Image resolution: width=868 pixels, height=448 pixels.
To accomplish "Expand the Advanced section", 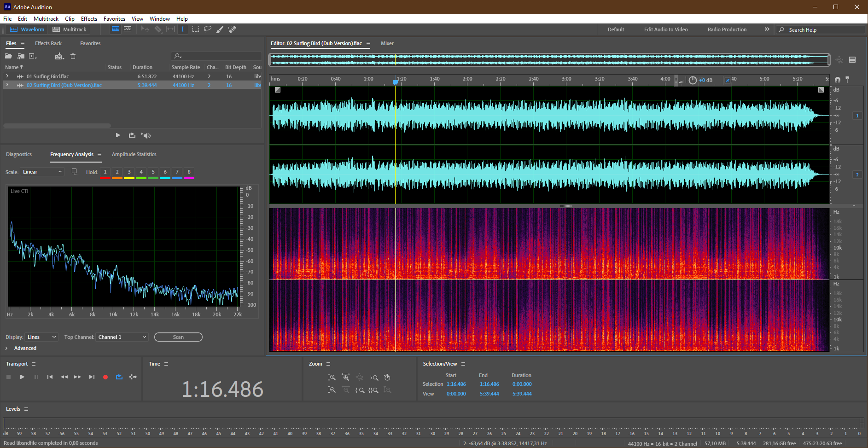I will click(6, 348).
